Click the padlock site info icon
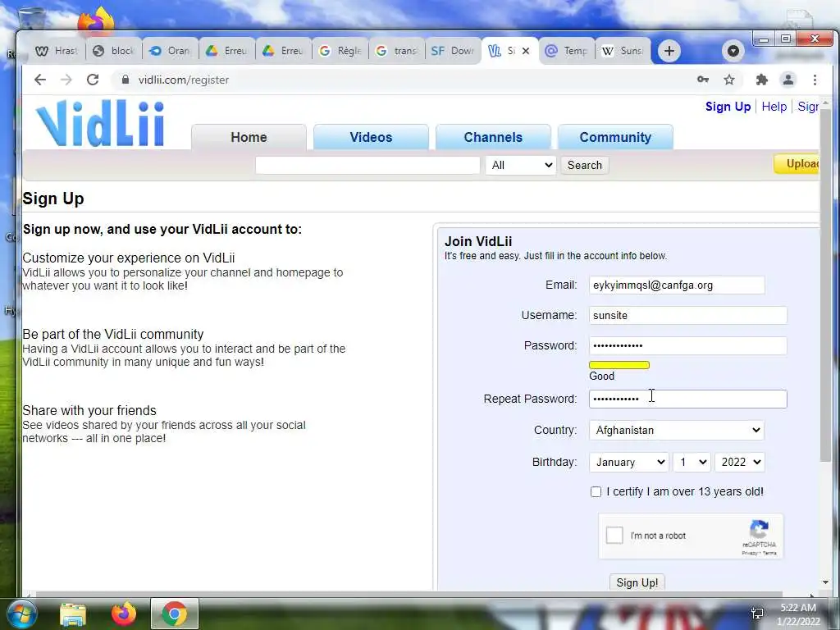Screen dimensions: 840x630 126,80
